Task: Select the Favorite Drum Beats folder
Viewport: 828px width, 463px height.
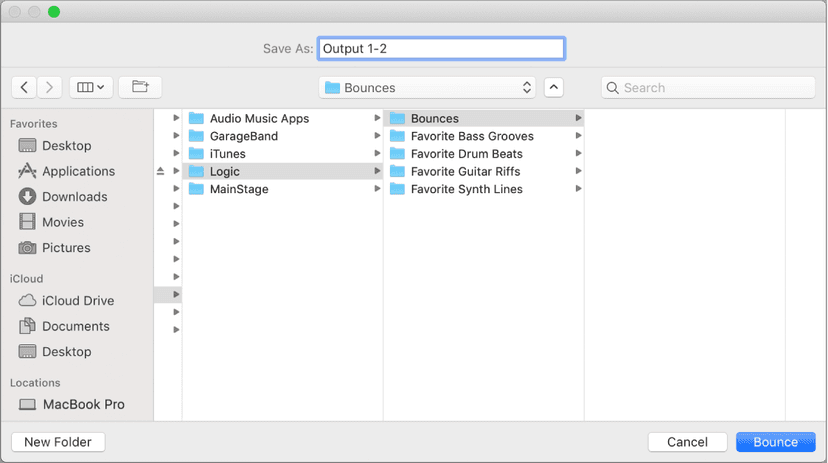Action: pyautogui.click(x=484, y=154)
